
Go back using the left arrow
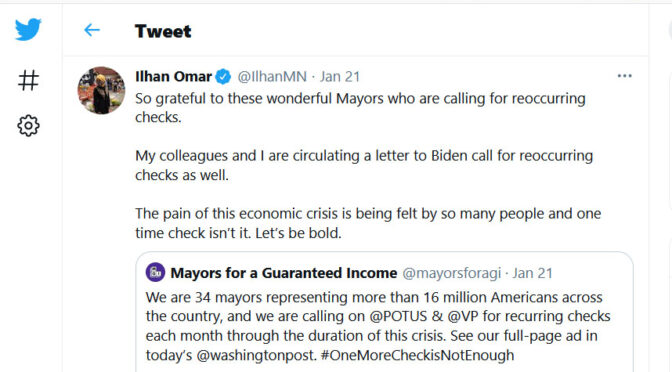click(x=92, y=30)
